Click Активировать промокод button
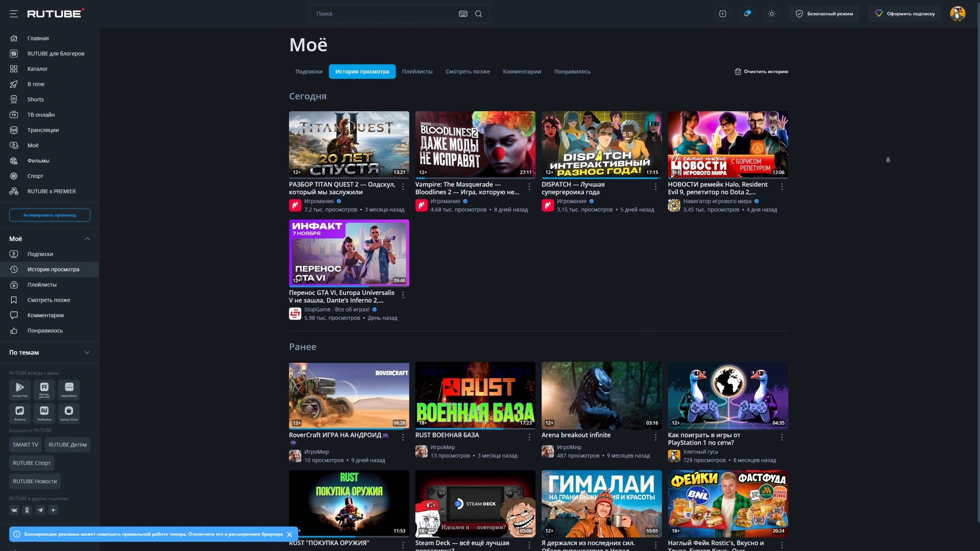 click(x=50, y=215)
